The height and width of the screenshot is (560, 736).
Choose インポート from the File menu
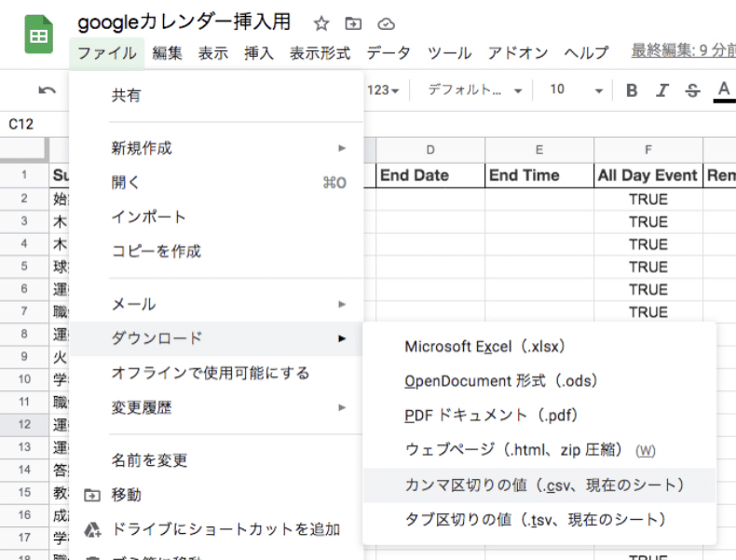pyautogui.click(x=216, y=217)
